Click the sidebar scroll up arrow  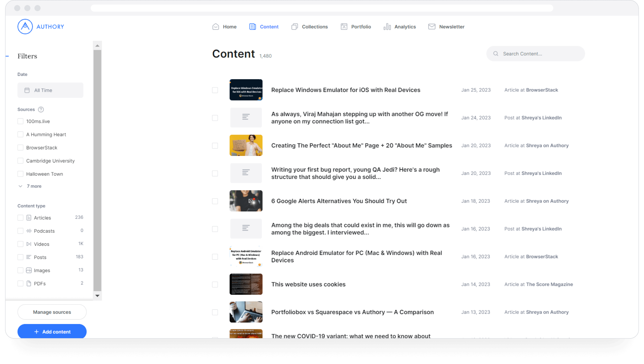tap(97, 46)
